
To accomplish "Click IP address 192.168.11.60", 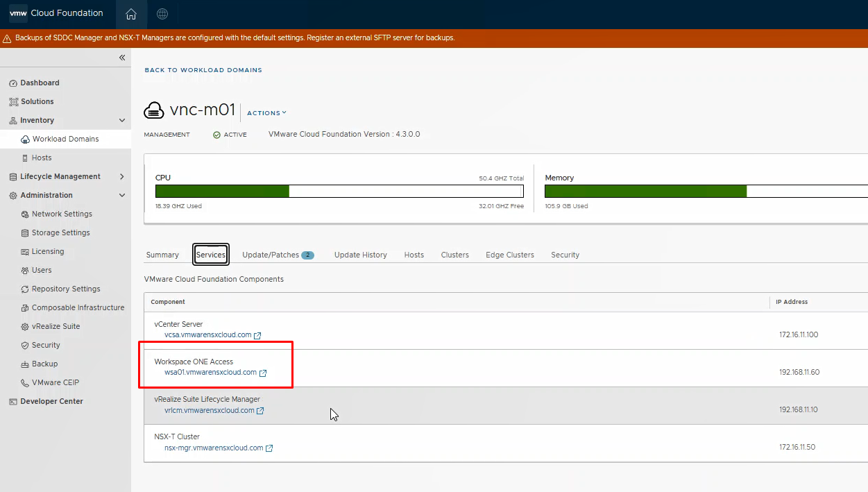I will pos(799,373).
